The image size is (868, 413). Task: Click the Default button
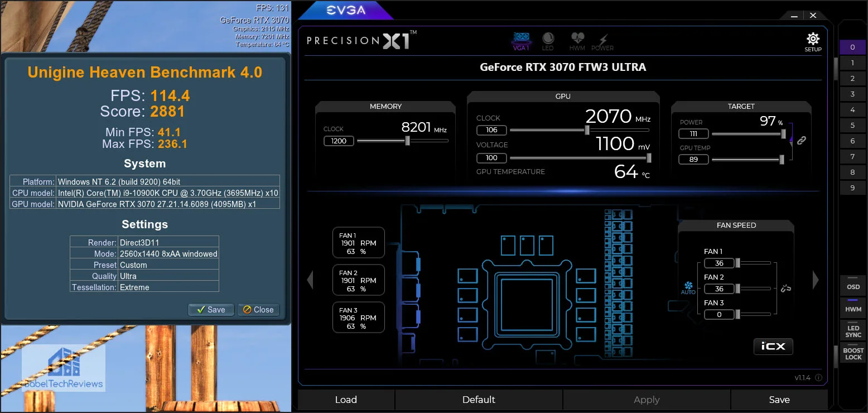(x=479, y=400)
